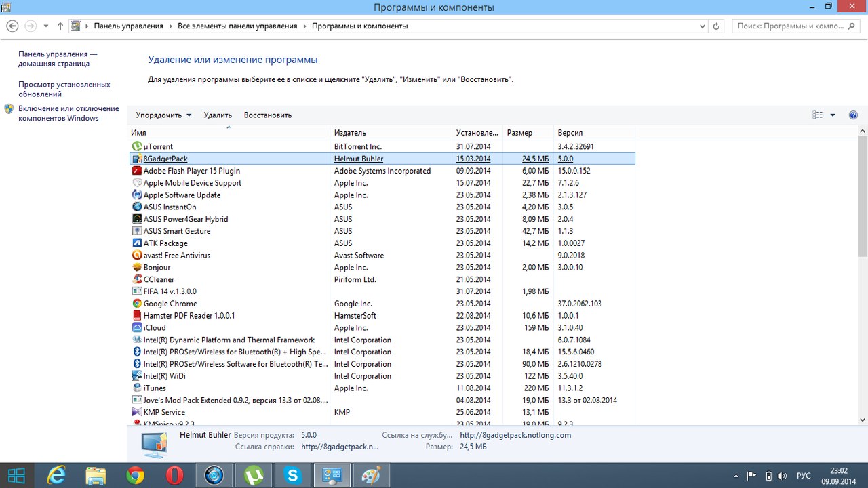Open the help question mark icon

pos(853,115)
